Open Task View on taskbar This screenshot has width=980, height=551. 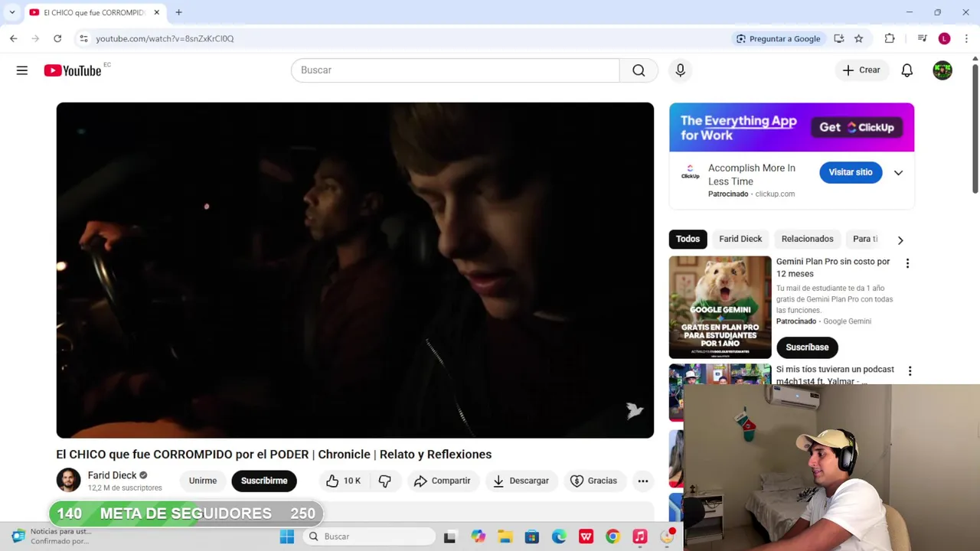pos(449,536)
